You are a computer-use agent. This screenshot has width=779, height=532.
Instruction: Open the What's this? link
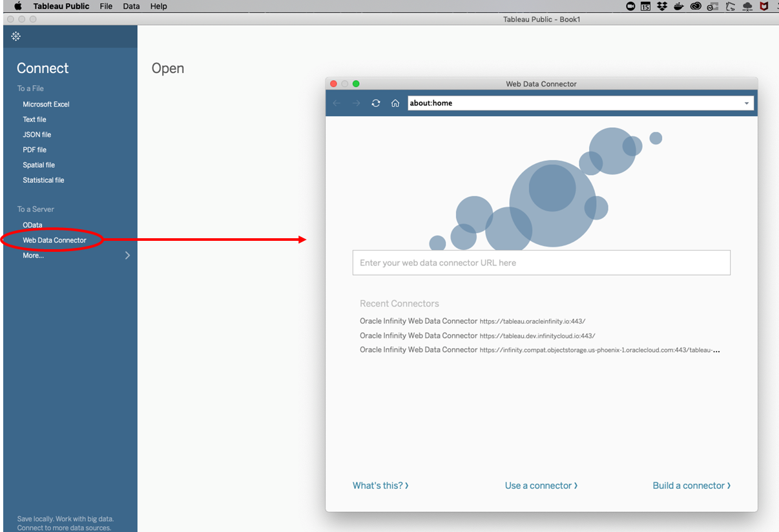[x=380, y=486]
